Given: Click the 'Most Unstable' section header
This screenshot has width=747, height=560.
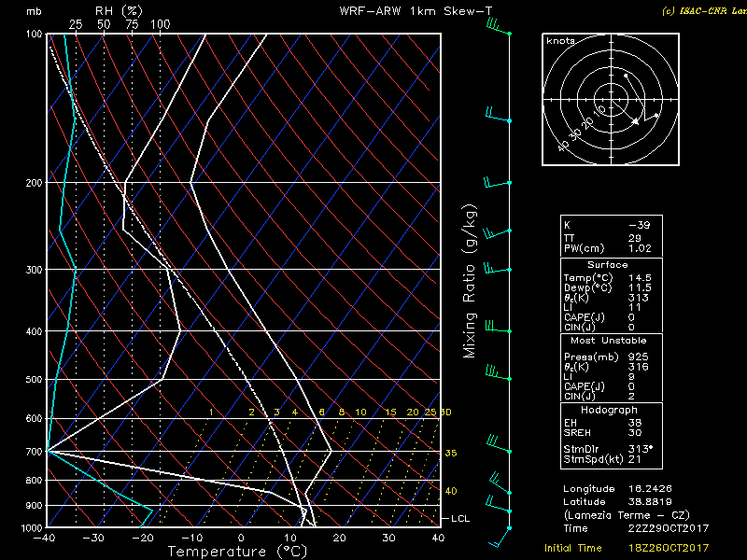Looking at the screenshot, I should (609, 341).
